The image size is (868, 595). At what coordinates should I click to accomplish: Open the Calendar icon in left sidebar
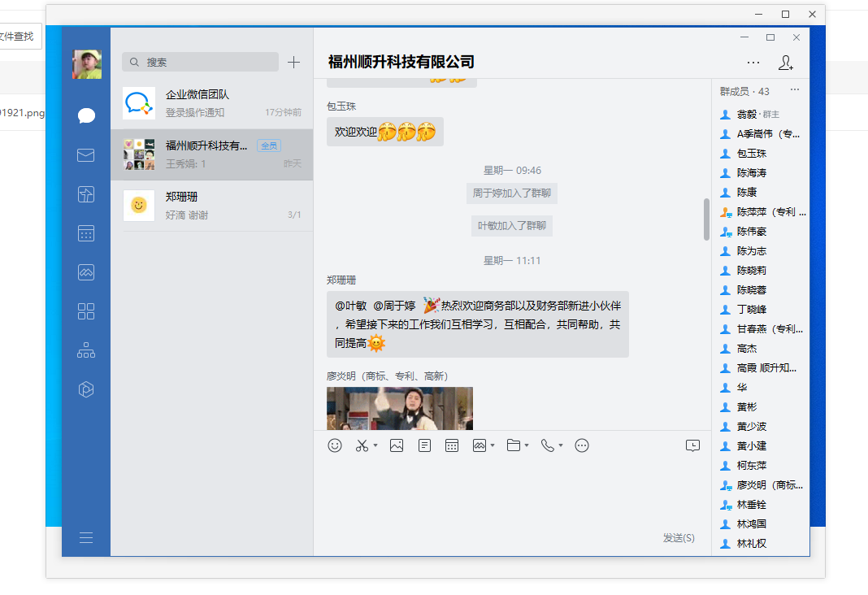pos(86,233)
